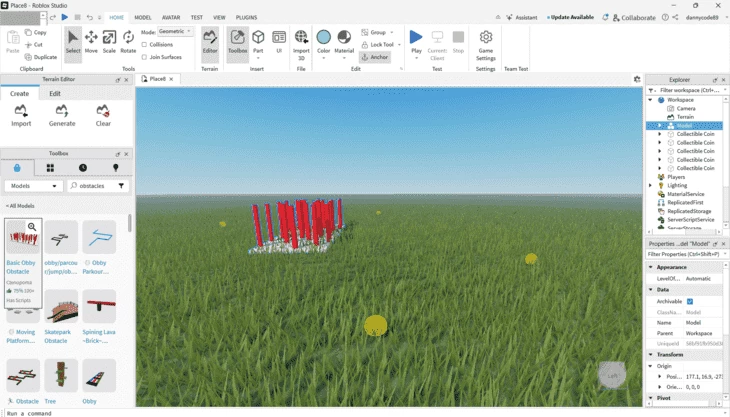This screenshot has width=730, height=417.
Task: Switch to the AVATAR ribbon tab
Action: [171, 17]
